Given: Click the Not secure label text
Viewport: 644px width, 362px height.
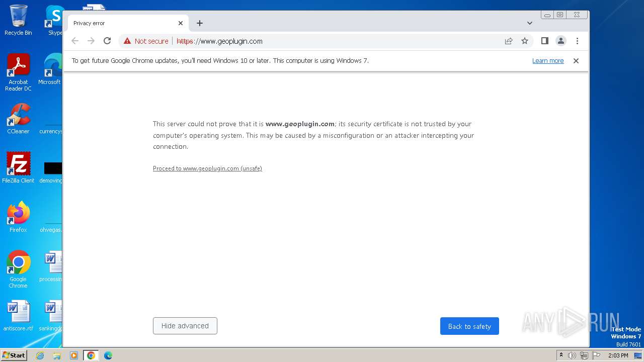Looking at the screenshot, I should [151, 41].
